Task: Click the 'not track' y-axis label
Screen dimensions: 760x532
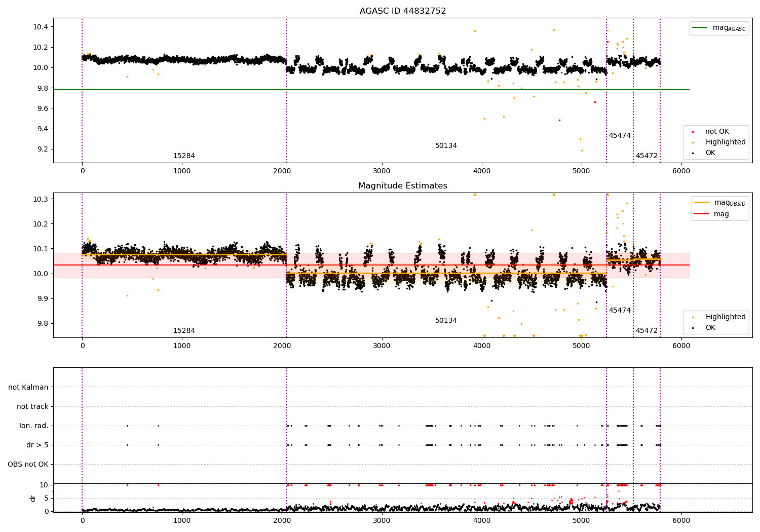Action: click(x=32, y=407)
